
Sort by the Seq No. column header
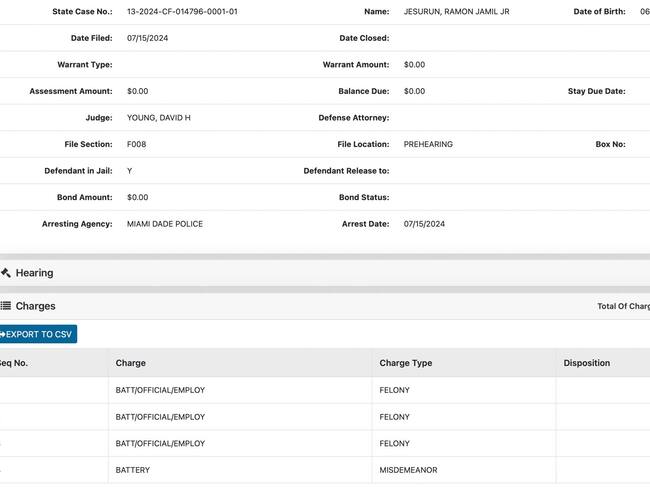click(x=14, y=363)
